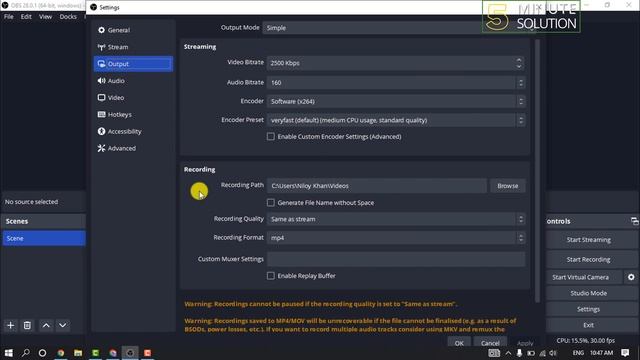Add a new scene with plus icon

(11, 325)
